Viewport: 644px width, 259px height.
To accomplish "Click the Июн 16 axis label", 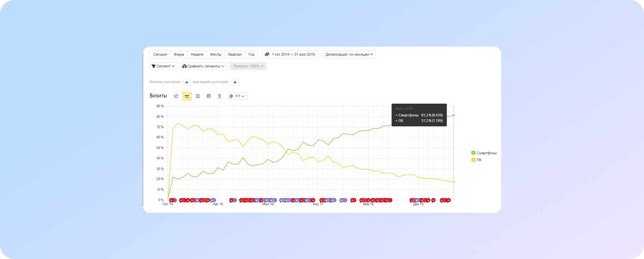I will (268, 204).
